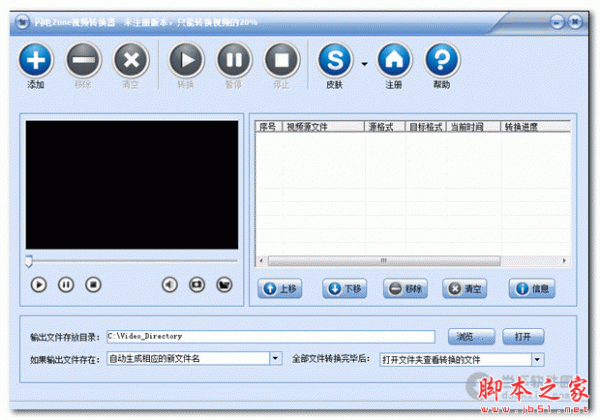
Task: Click the list scrollbar right arrow
Action: [564, 261]
